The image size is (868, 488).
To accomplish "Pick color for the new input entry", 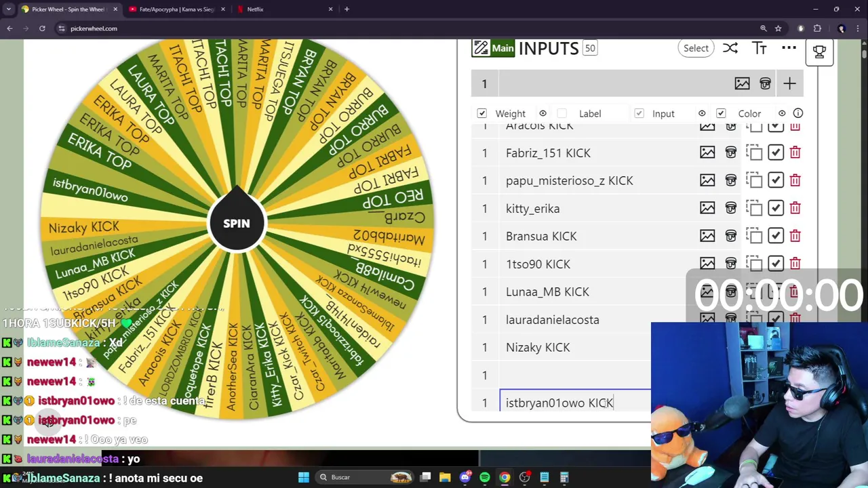I will coord(765,83).
